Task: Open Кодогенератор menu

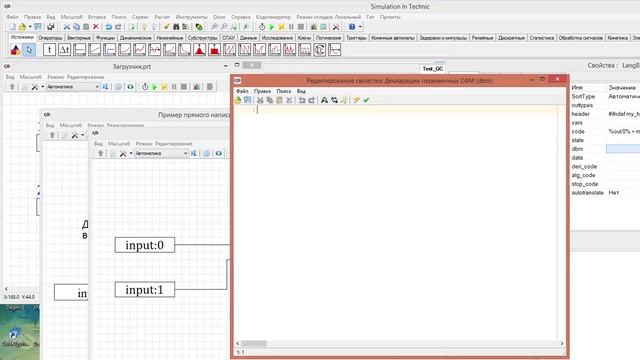Action: [273, 17]
